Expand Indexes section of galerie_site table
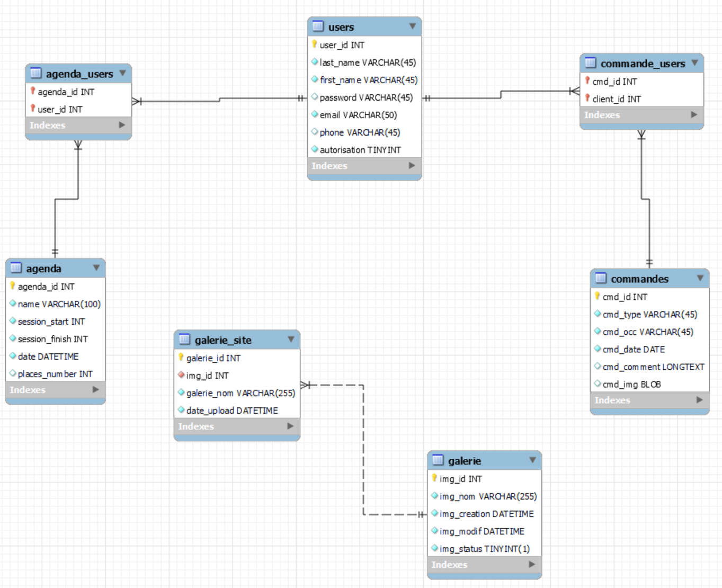The width and height of the screenshot is (722, 588). (x=290, y=426)
